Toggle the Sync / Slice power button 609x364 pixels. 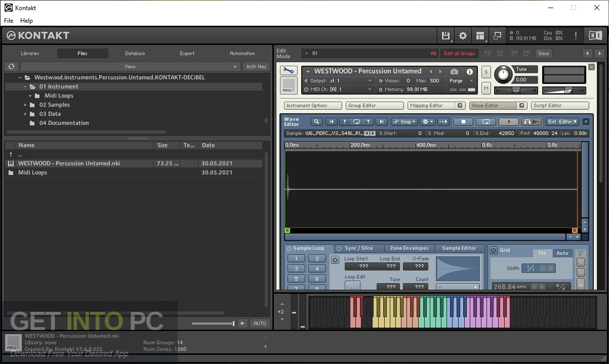(x=339, y=248)
